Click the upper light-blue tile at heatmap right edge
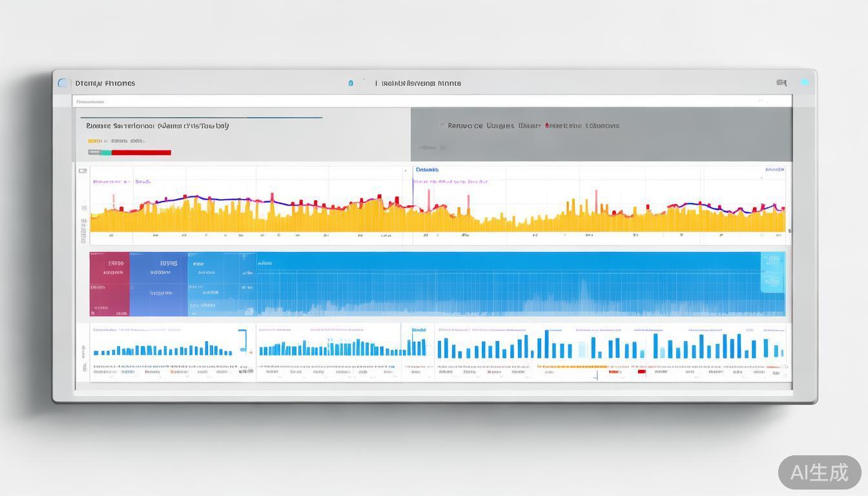Viewport: 868px width, 496px height. coord(772,262)
